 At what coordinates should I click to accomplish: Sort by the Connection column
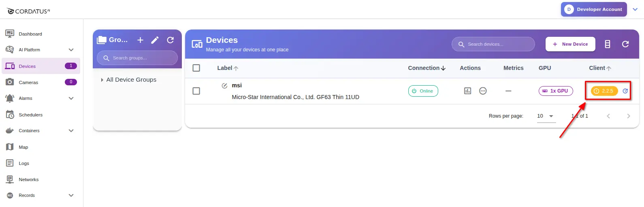(x=426, y=68)
